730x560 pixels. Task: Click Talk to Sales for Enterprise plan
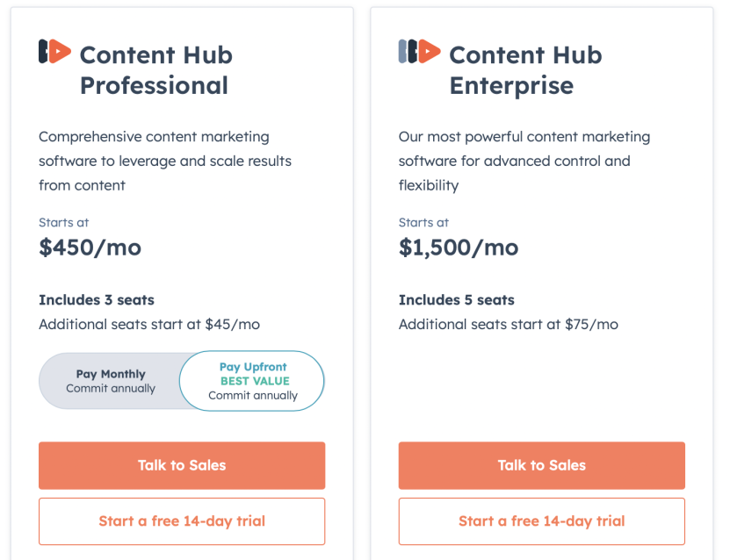click(x=541, y=465)
